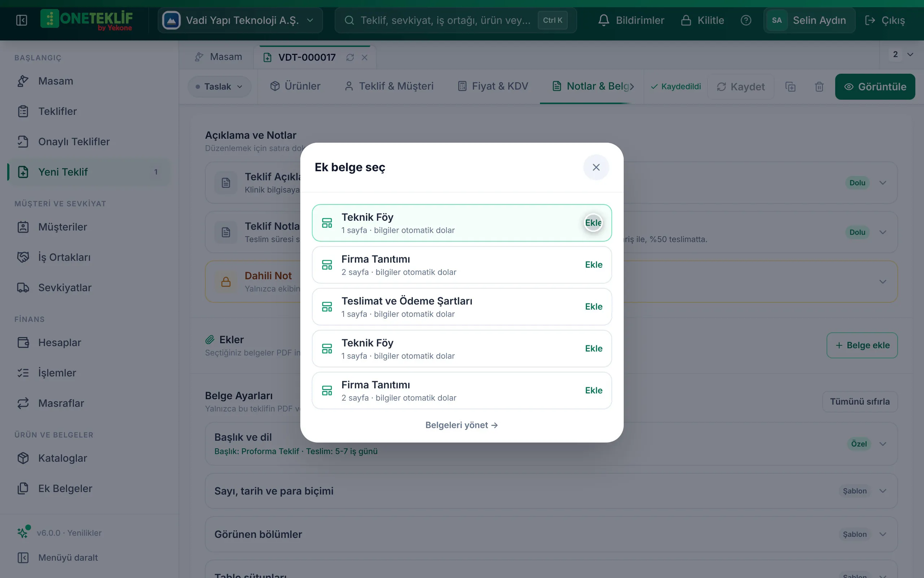Click the trash delete icon
This screenshot has width=924, height=578.
[x=819, y=87]
